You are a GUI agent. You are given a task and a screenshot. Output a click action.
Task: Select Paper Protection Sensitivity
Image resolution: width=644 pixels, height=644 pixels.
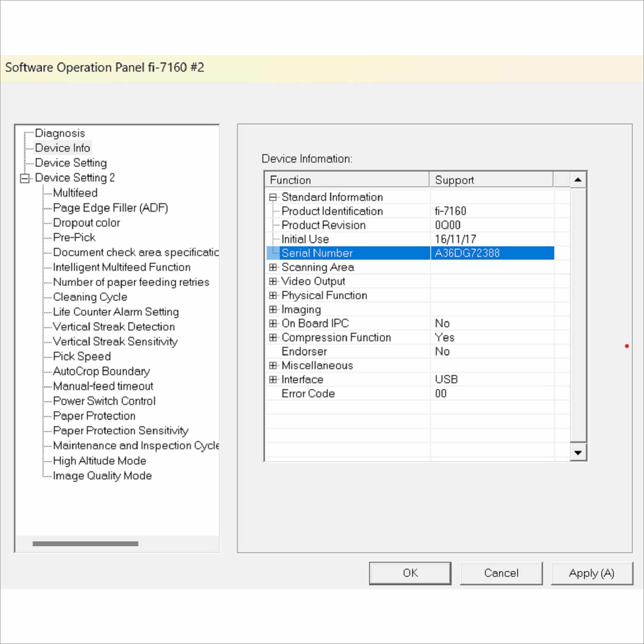coord(121,431)
